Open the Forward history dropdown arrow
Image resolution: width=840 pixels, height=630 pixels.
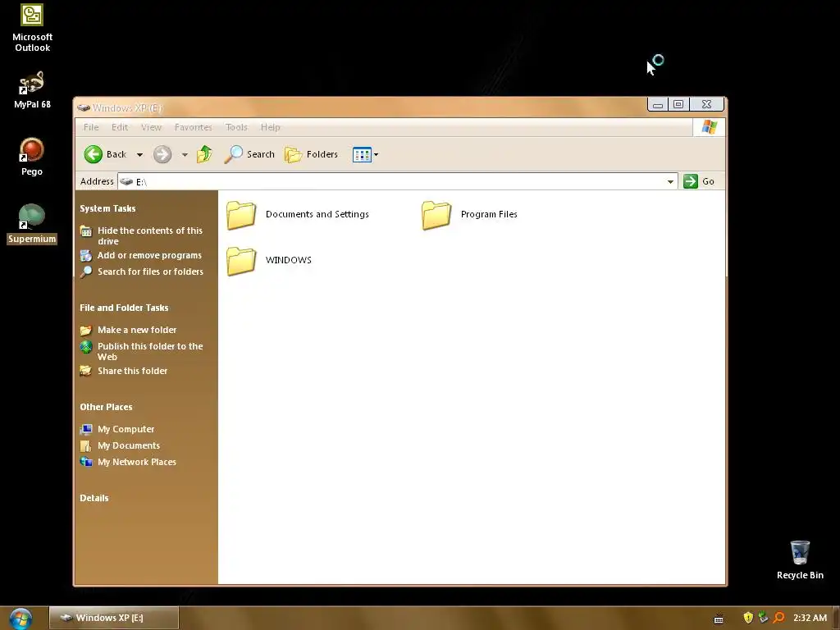[185, 155]
